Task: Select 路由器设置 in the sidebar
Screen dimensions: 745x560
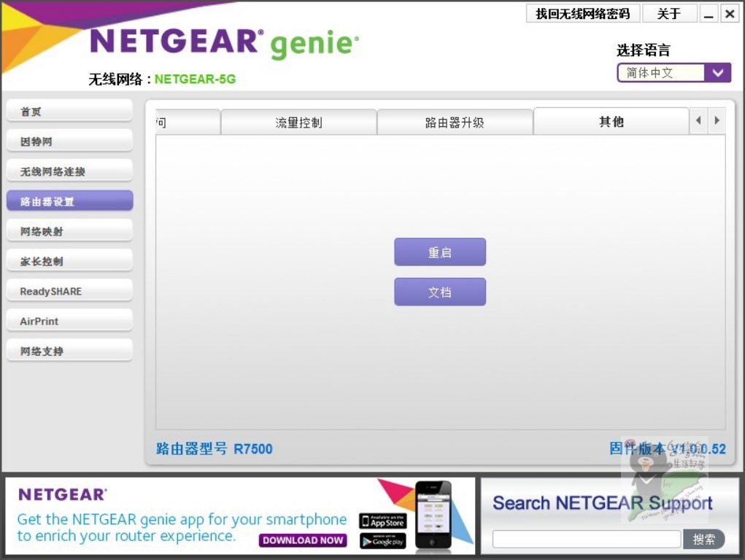Action: (x=69, y=201)
